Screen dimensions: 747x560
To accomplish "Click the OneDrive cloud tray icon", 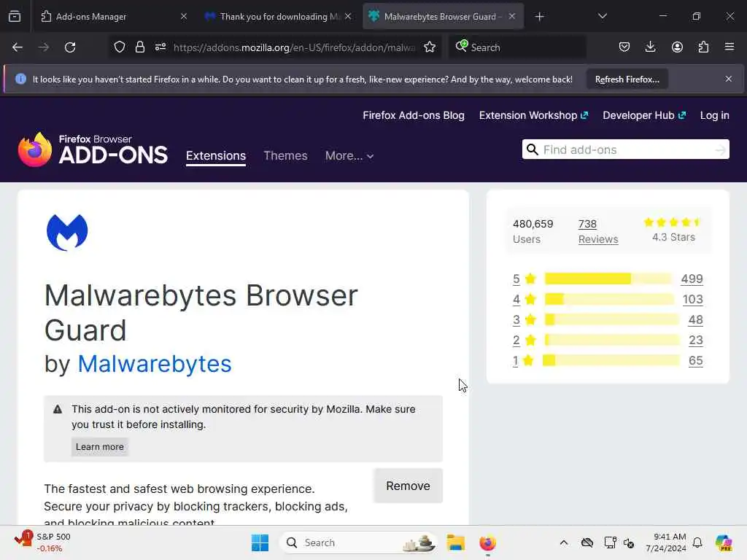I will pos(587,542).
